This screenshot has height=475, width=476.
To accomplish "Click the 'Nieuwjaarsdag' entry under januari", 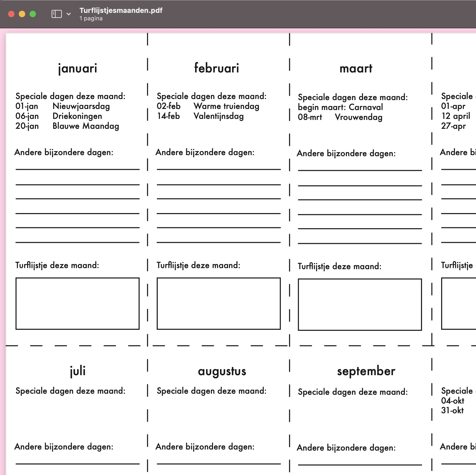I will [x=81, y=106].
